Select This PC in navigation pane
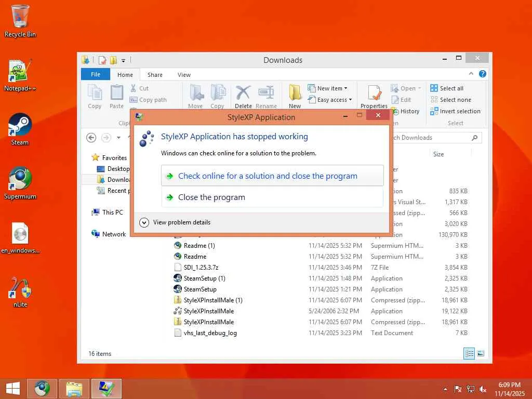Screen dimensions: 532x399 click(x=107, y=212)
